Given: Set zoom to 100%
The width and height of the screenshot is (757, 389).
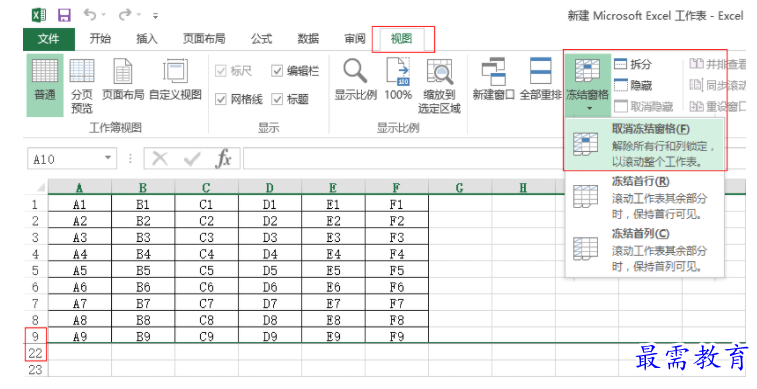Looking at the screenshot, I should 398,80.
